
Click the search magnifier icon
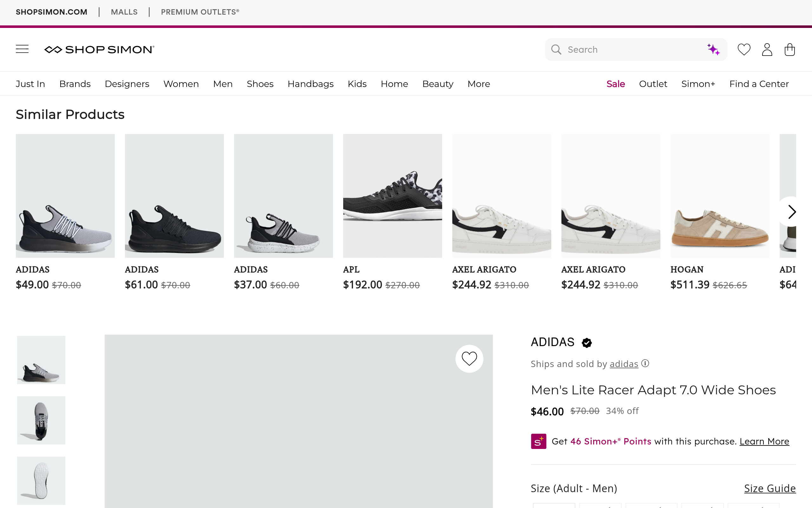[x=556, y=50]
